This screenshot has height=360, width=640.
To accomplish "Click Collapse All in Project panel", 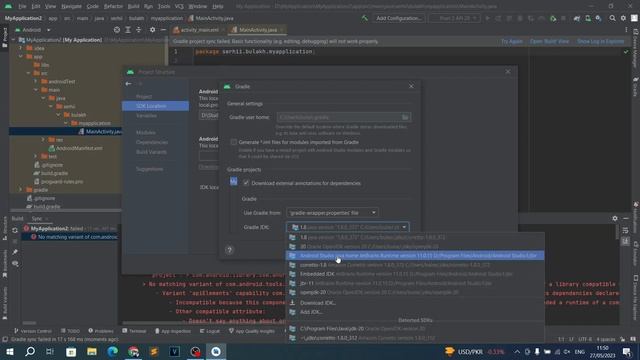I will [138, 30].
